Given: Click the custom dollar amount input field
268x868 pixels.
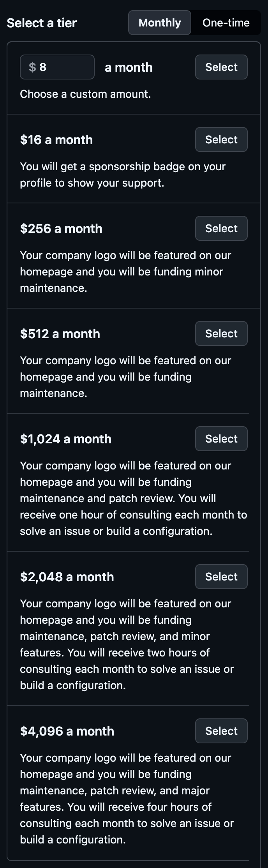Looking at the screenshot, I should [x=62, y=67].
